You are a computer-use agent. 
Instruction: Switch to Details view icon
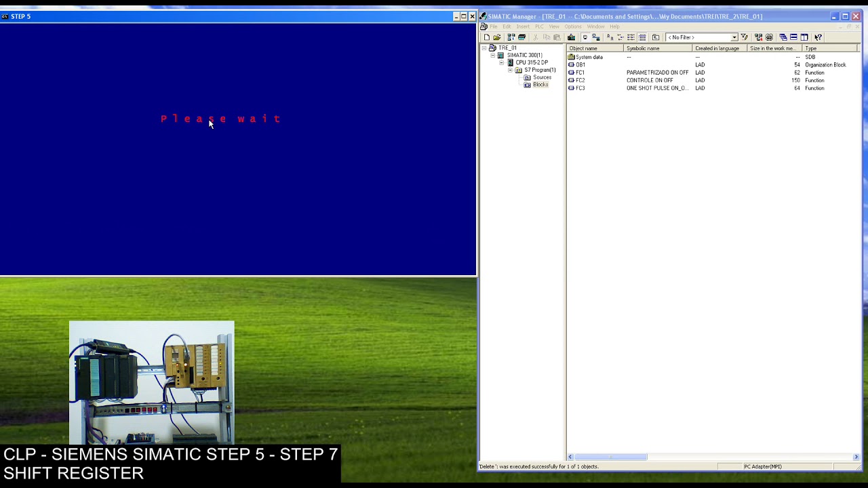[x=642, y=37]
